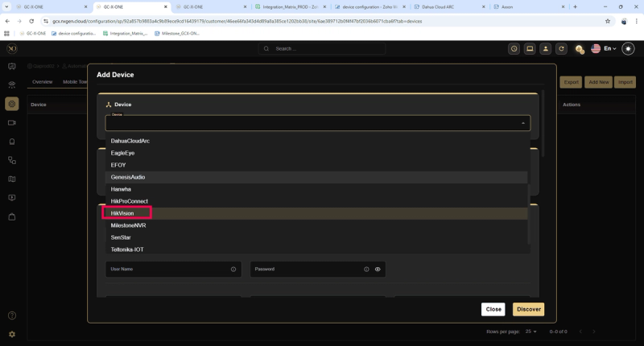The width and height of the screenshot is (644, 346).
Task: Click the Discover button
Action: (529, 309)
